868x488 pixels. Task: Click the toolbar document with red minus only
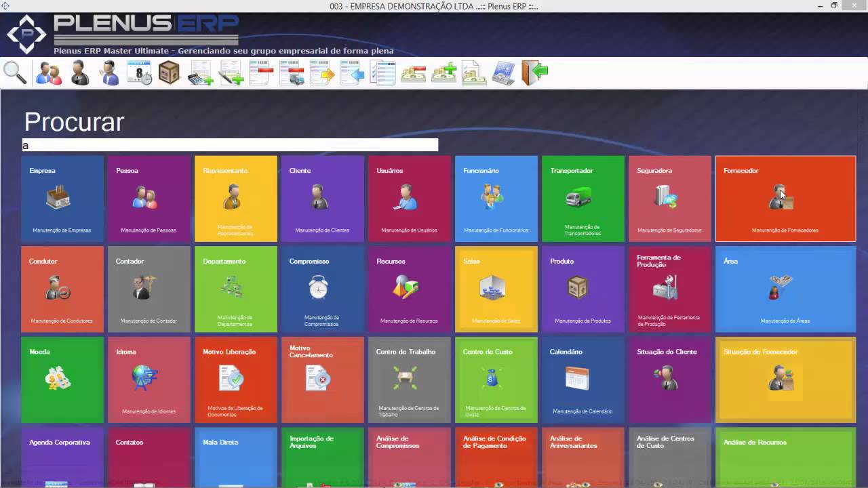[261, 73]
